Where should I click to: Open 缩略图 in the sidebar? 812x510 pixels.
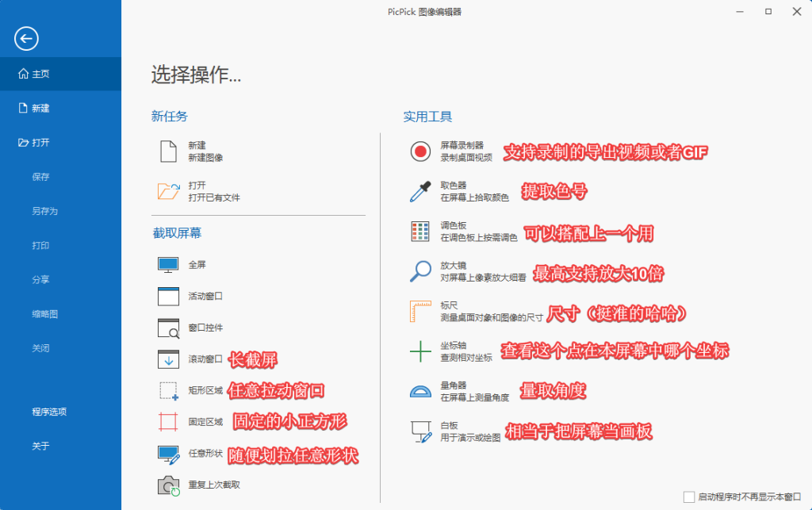(44, 314)
